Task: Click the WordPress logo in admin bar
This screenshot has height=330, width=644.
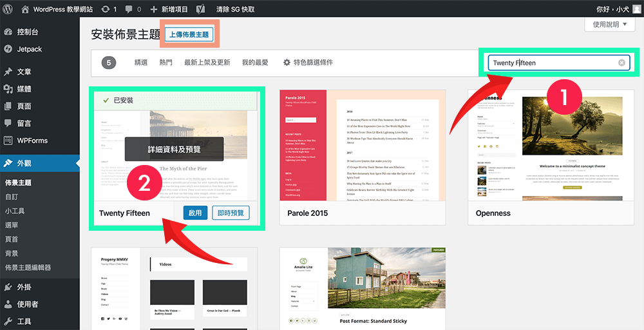Action: 7,8
